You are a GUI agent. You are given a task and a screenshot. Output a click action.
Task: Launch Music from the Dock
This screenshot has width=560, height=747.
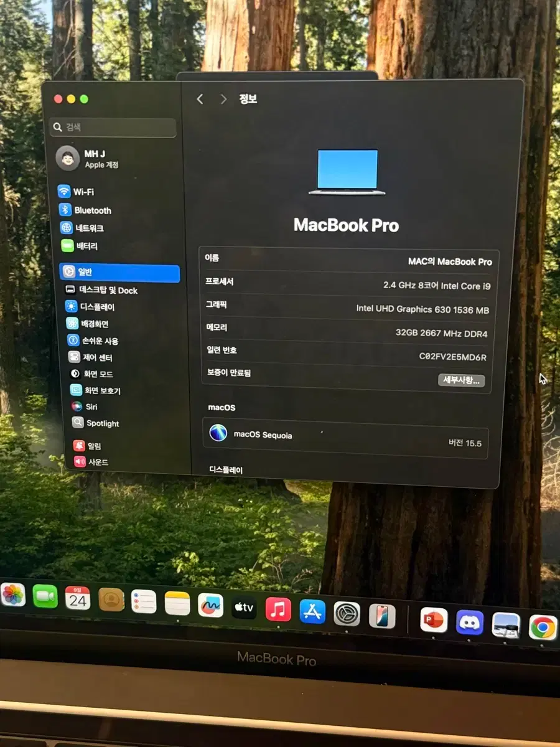(x=278, y=609)
